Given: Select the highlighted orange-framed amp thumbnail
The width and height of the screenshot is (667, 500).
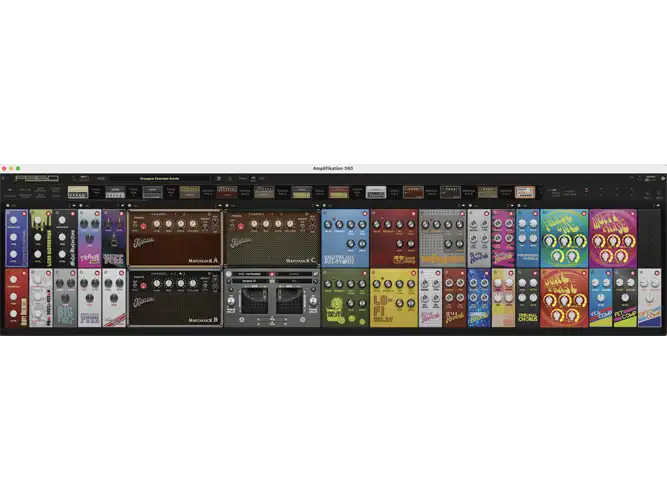Looking at the screenshot, I should 524,192.
